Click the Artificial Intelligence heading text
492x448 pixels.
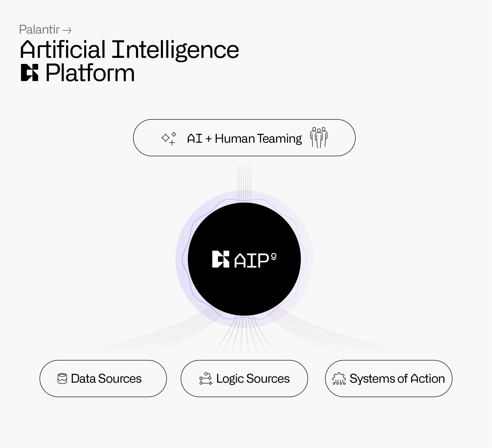129,50
